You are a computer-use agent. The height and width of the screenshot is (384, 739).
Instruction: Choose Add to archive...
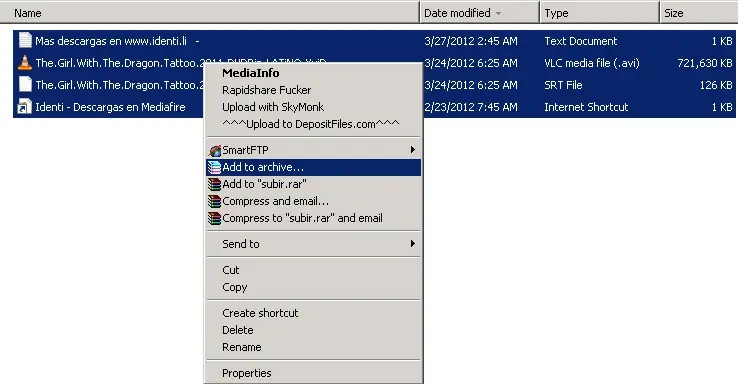[x=313, y=167]
